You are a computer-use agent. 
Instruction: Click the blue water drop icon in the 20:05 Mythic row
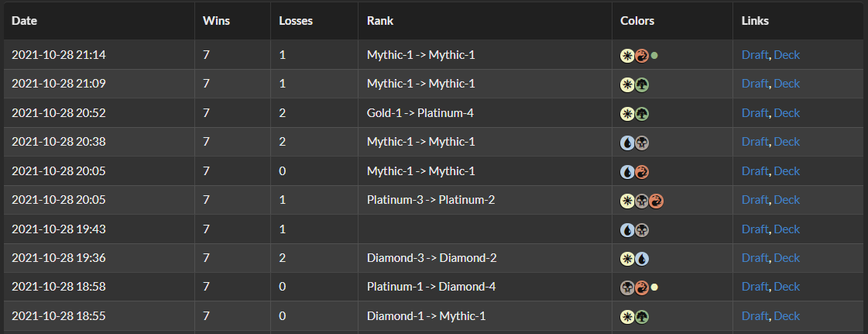(x=628, y=171)
